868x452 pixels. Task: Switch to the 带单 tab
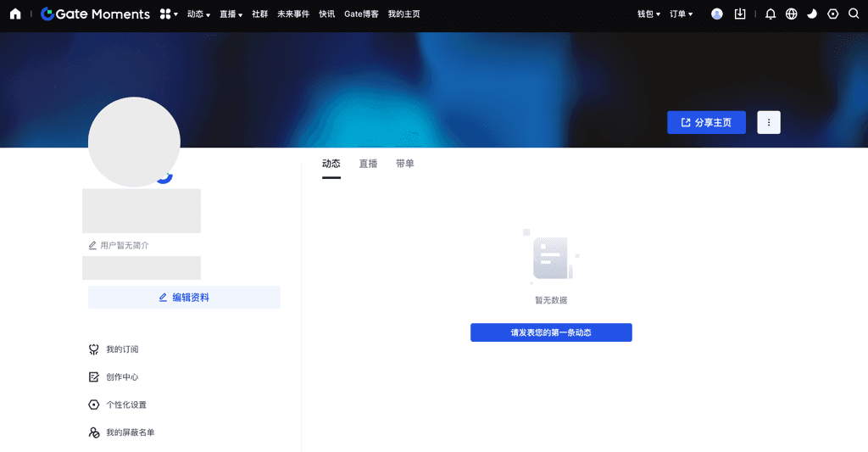click(x=404, y=164)
